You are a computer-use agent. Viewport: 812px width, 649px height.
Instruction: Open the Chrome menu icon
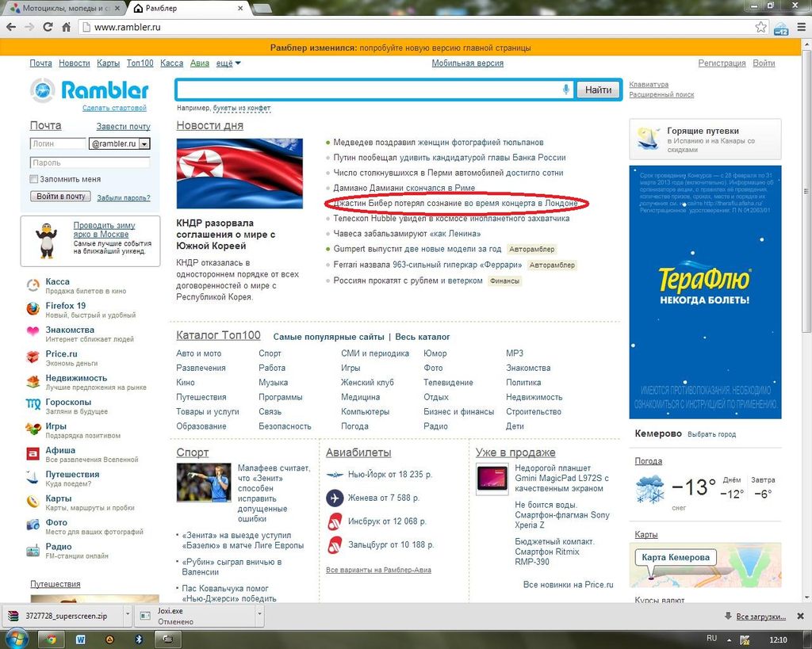(x=801, y=27)
